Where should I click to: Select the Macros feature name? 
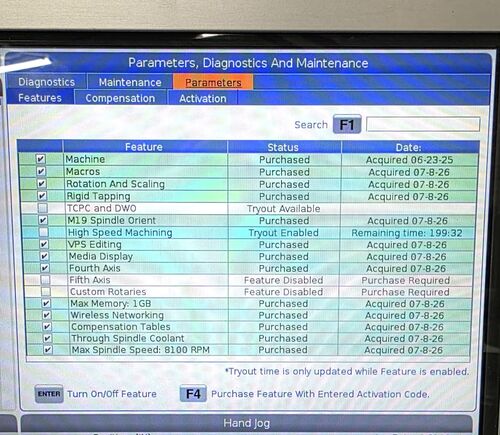pyautogui.click(x=83, y=172)
